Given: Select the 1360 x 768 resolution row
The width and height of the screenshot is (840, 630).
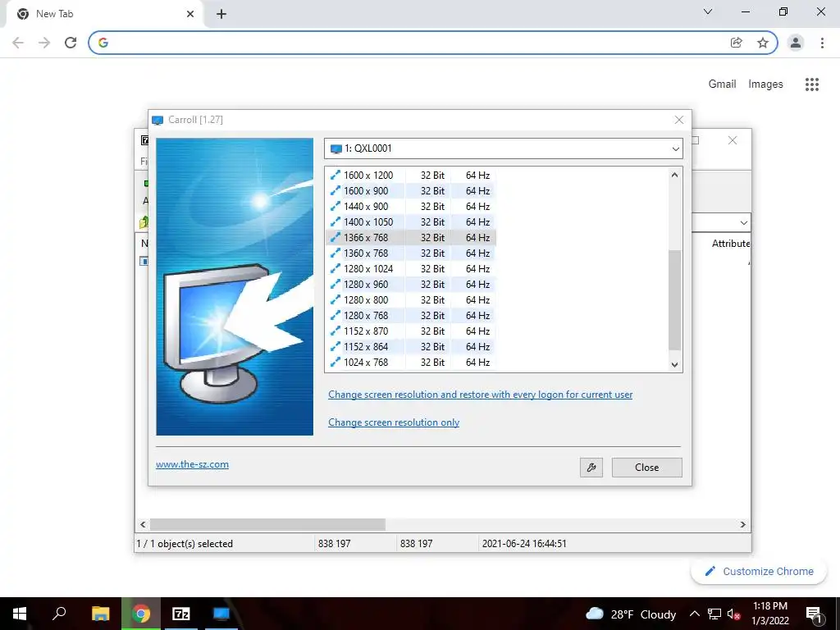Looking at the screenshot, I should click(410, 253).
